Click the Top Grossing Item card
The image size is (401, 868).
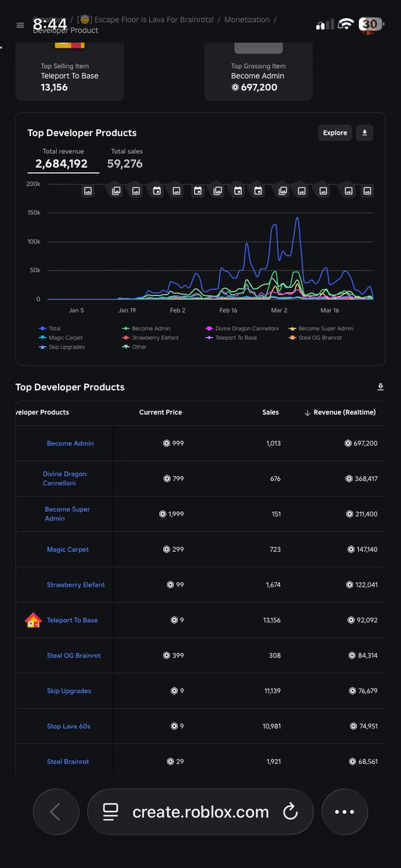click(258, 72)
